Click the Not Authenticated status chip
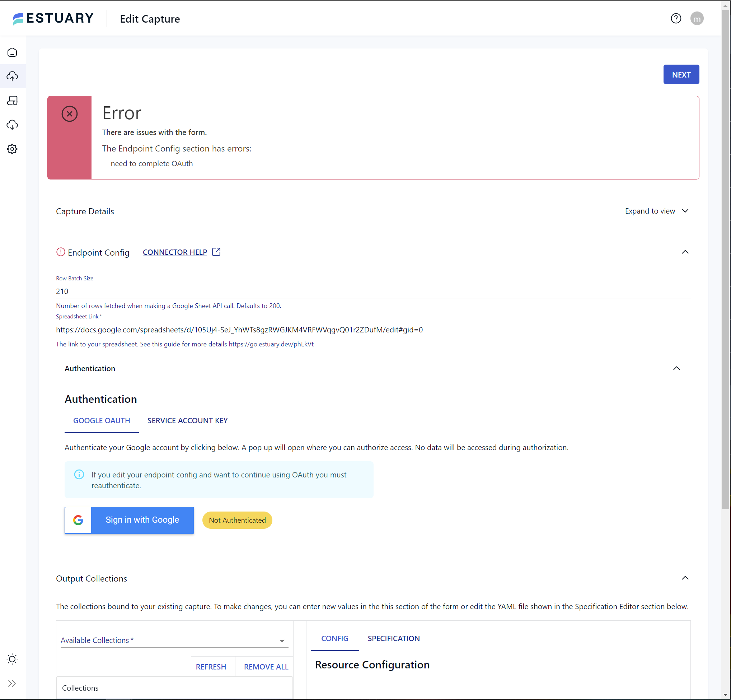Image resolution: width=731 pixels, height=700 pixels. pos(237,520)
